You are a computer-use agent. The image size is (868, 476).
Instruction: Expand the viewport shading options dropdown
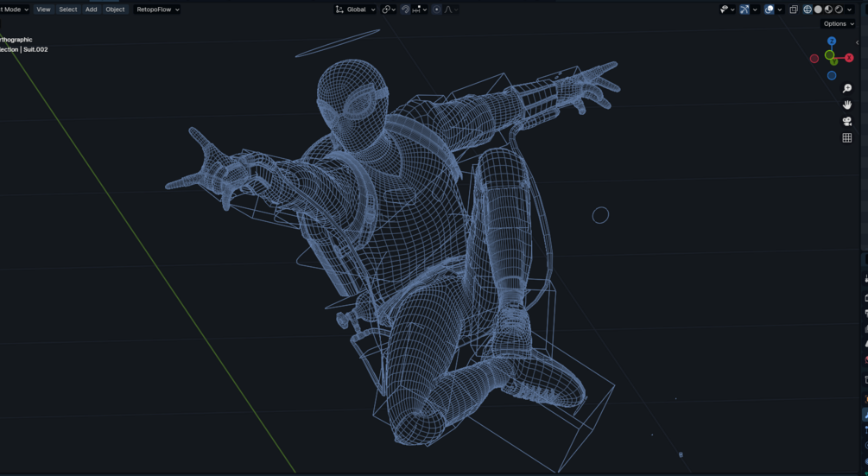tap(849, 10)
